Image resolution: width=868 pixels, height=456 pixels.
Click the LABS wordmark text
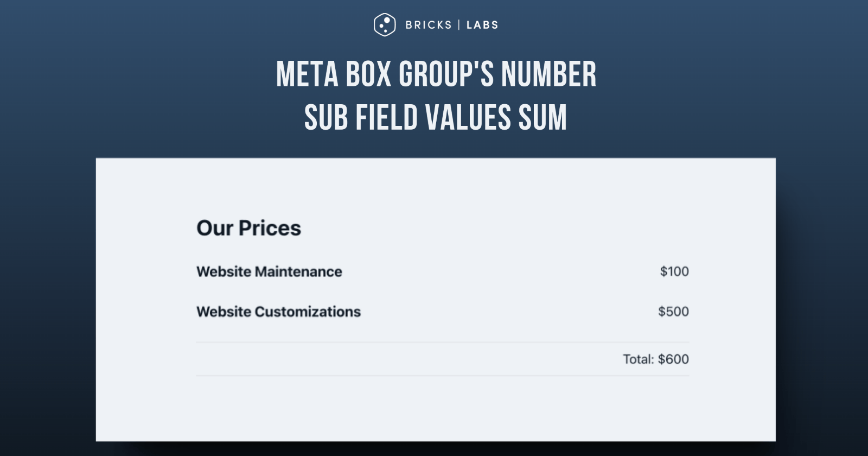tap(482, 25)
